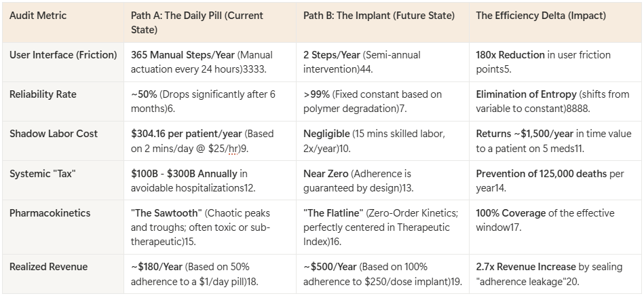Viewport: 644px width, 296px height.
Task: Click the Systemic "Tax" row label
Action: tap(43, 174)
